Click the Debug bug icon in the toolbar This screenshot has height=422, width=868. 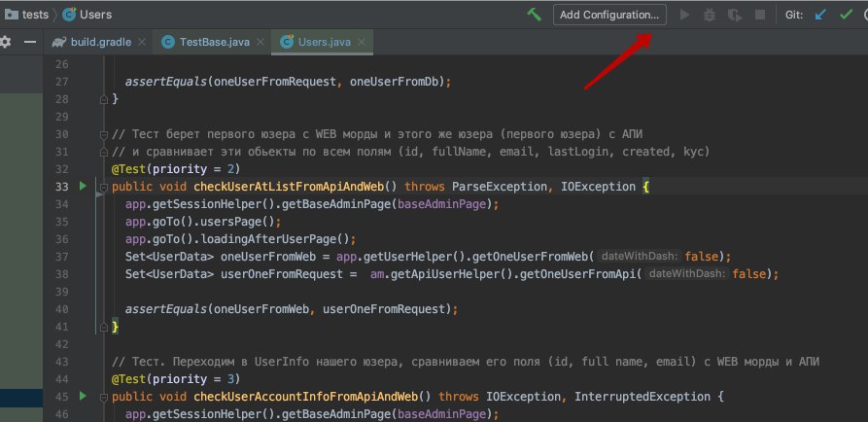point(710,15)
